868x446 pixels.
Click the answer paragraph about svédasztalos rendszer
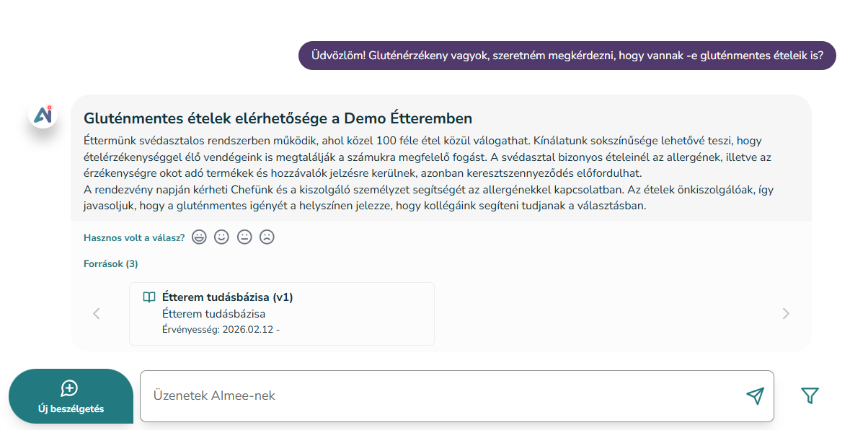433,173
